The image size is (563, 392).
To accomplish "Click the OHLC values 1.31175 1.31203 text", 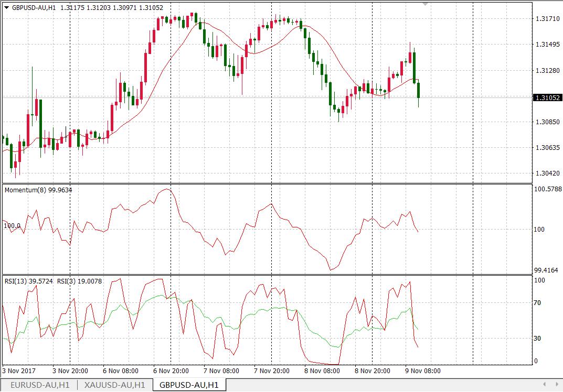I will pos(86,7).
